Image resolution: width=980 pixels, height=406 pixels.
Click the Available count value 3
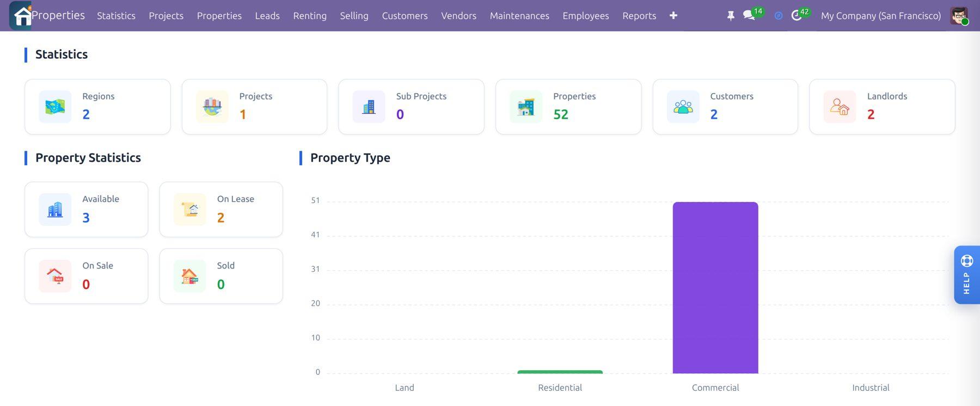86,218
